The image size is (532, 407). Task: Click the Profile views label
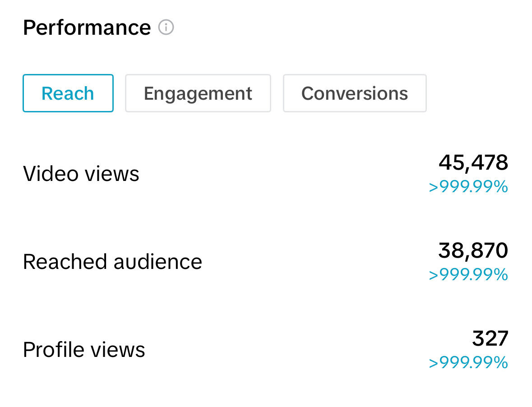point(84,350)
